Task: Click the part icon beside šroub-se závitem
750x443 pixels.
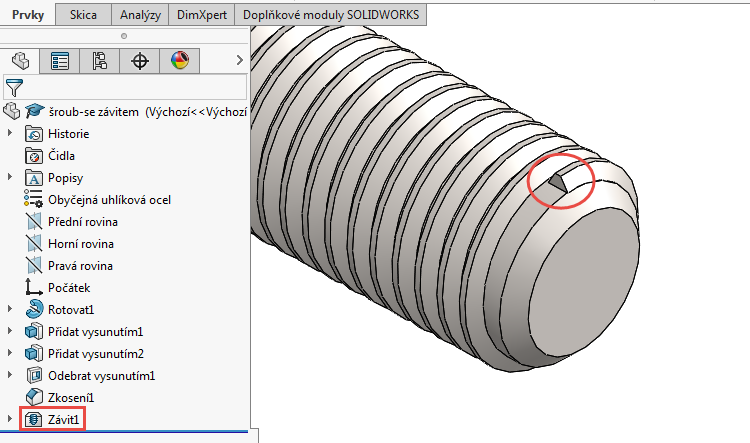Action: [11, 111]
